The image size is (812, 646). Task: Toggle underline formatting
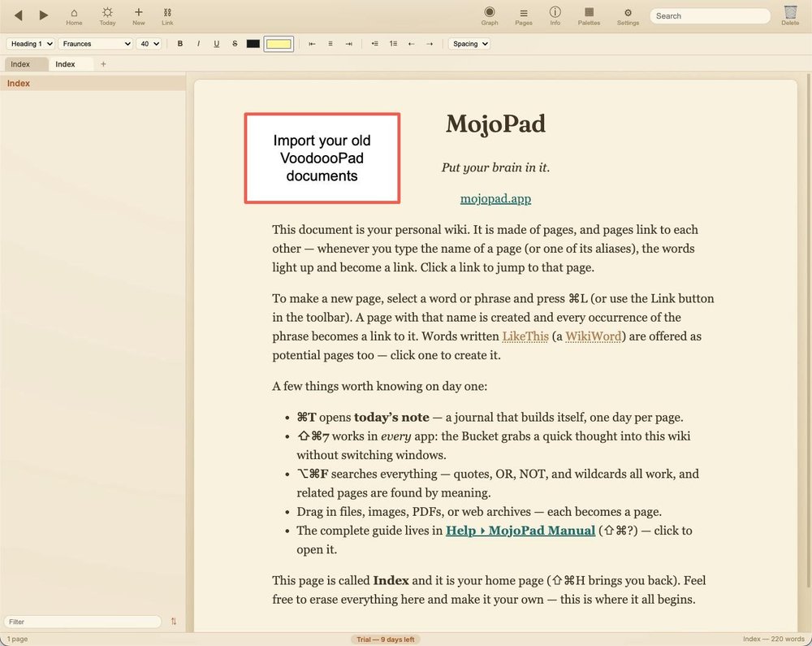coord(217,44)
